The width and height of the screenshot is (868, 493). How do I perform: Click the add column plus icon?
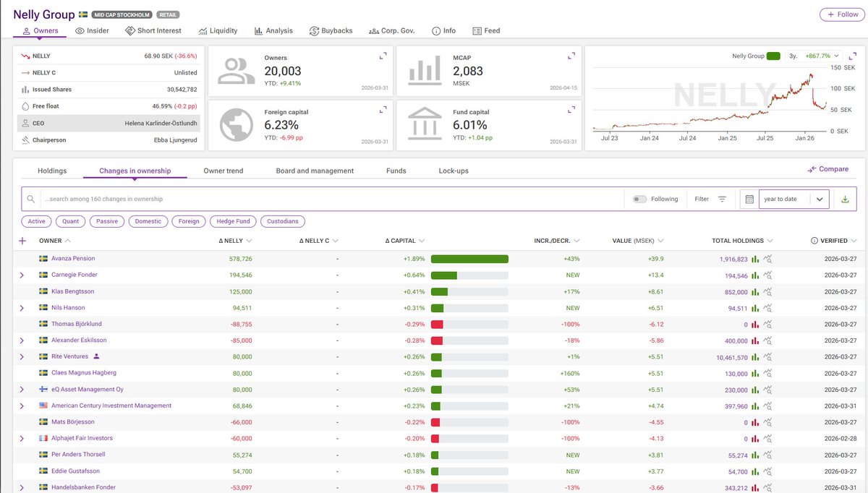22,241
